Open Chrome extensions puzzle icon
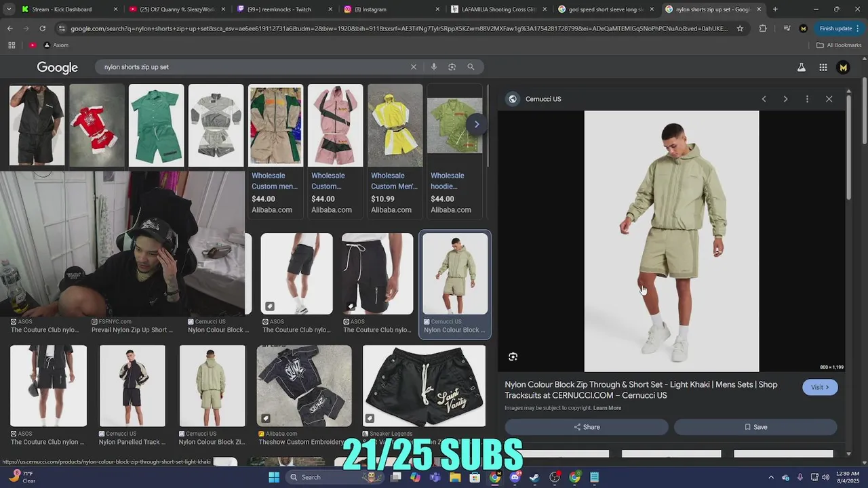Viewport: 868px width, 488px height. (763, 28)
